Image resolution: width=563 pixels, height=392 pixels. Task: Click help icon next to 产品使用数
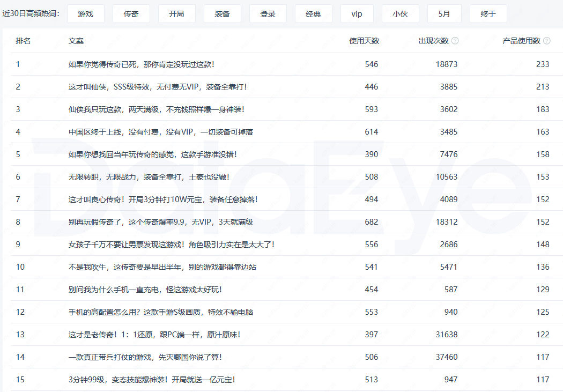547,41
